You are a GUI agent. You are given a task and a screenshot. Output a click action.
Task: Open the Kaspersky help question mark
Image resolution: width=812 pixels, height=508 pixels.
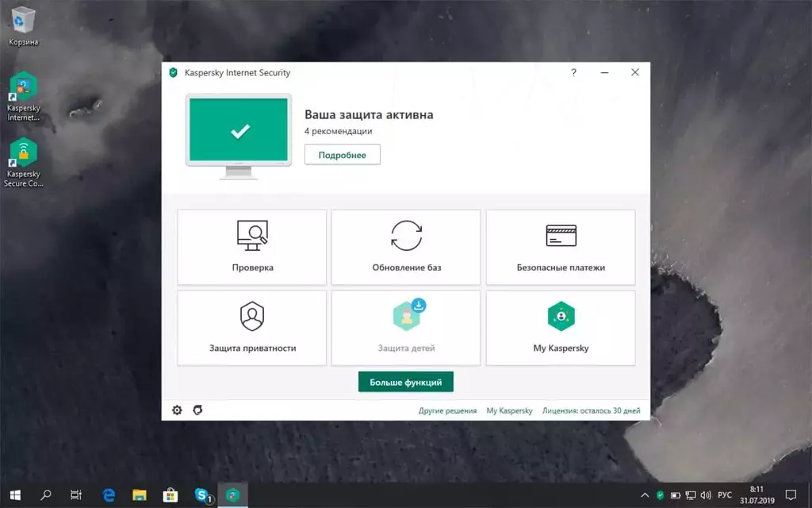pos(573,72)
